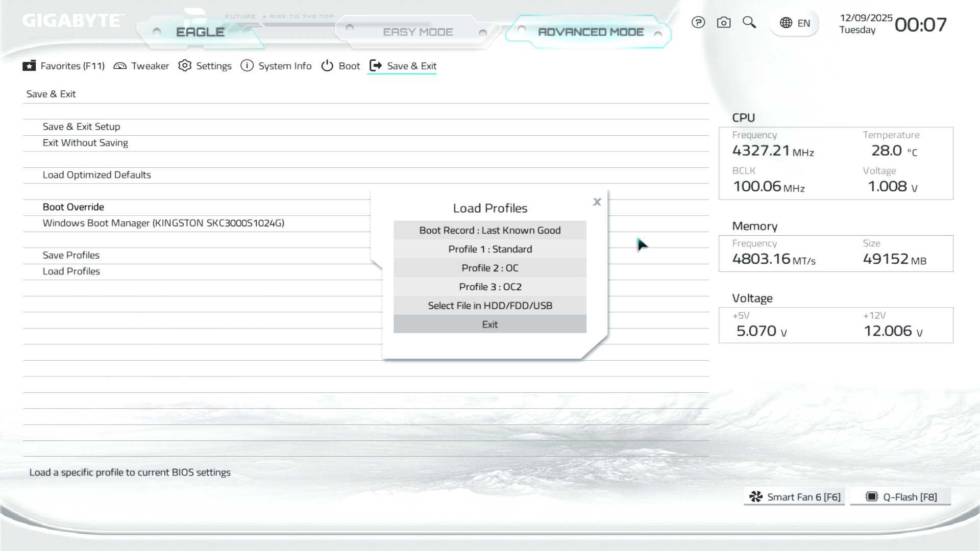Click the globe language icon
The image size is (980, 551).
click(x=786, y=23)
